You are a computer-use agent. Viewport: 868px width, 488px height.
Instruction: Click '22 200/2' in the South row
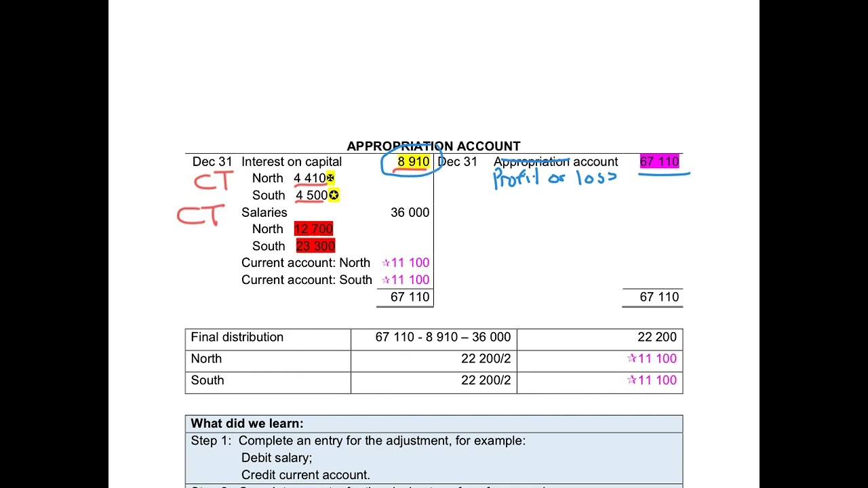[486, 381]
